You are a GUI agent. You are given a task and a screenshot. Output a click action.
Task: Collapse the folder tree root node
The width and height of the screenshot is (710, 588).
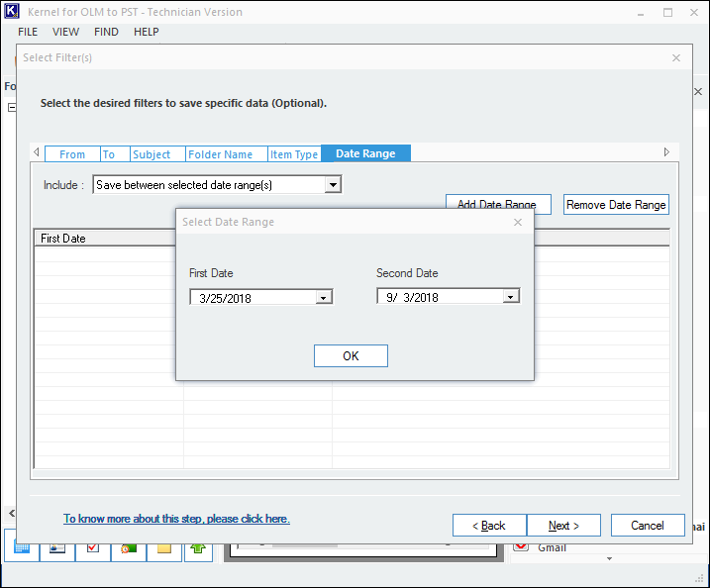tap(12, 108)
